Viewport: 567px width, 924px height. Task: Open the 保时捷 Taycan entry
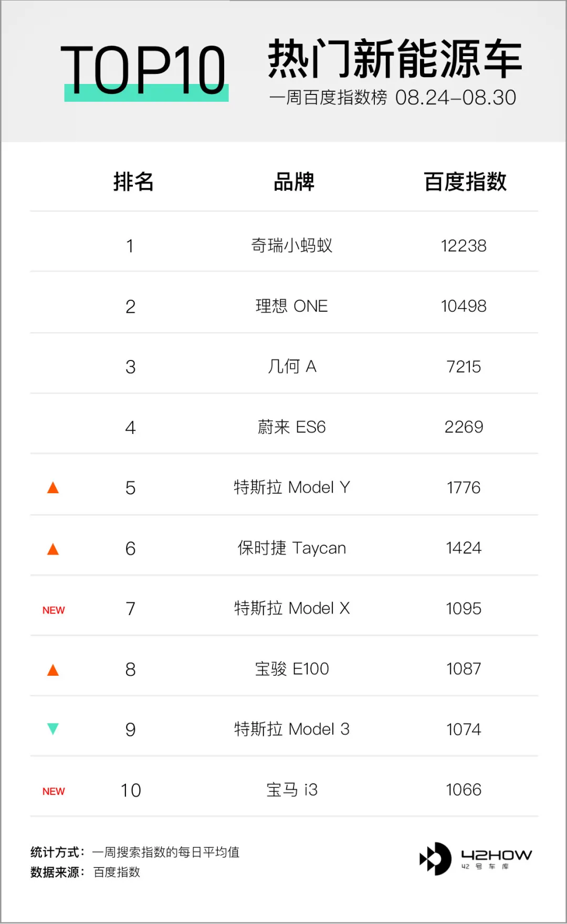point(291,548)
